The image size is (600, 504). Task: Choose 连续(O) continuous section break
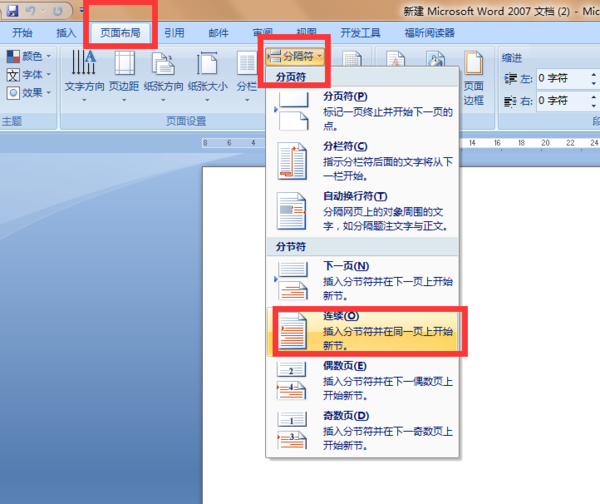pyautogui.click(x=362, y=331)
